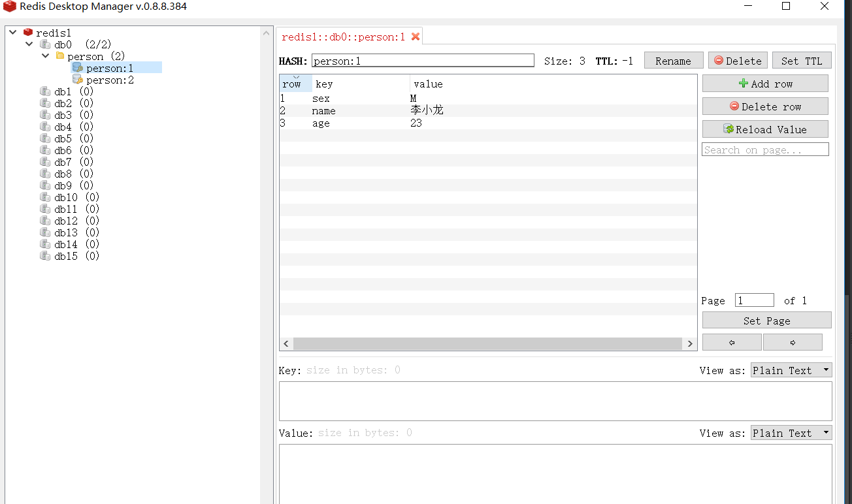
Task: Click the table horizontal scrollbar
Action: pos(489,343)
